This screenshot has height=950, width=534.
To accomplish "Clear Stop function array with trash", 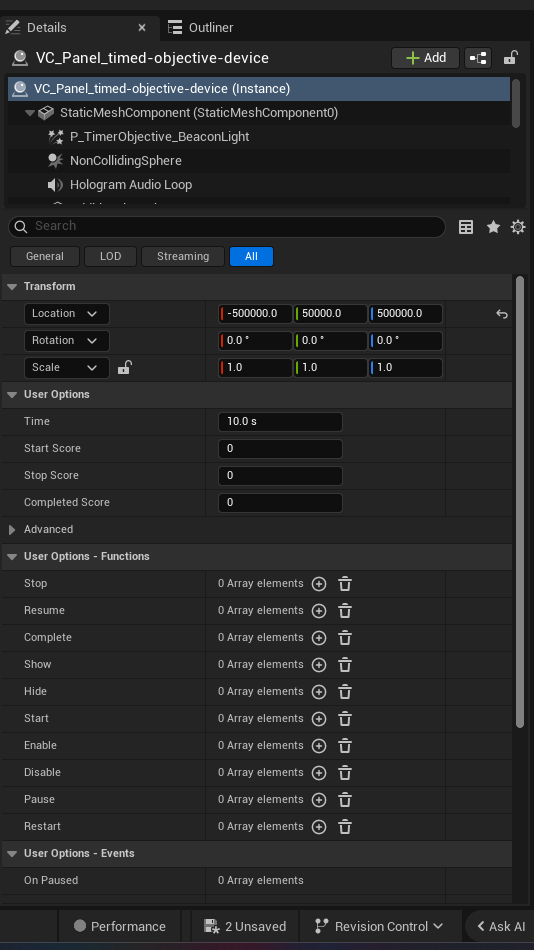I will [345, 584].
